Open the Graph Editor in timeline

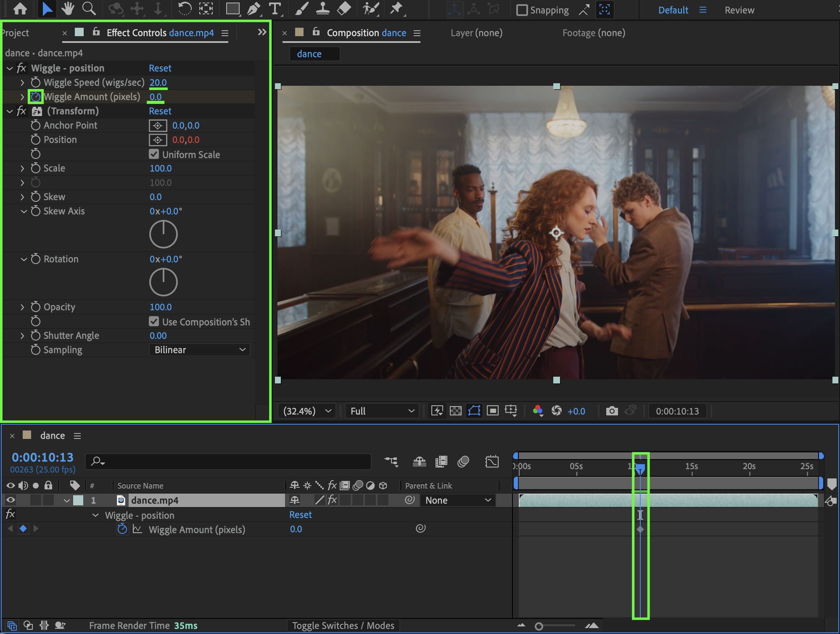491,462
